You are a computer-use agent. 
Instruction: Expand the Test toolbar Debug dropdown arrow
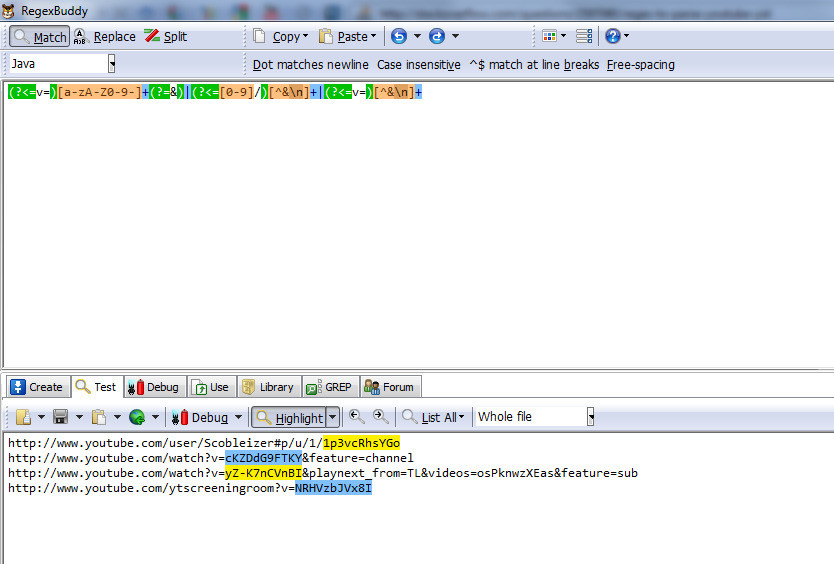pyautogui.click(x=238, y=417)
